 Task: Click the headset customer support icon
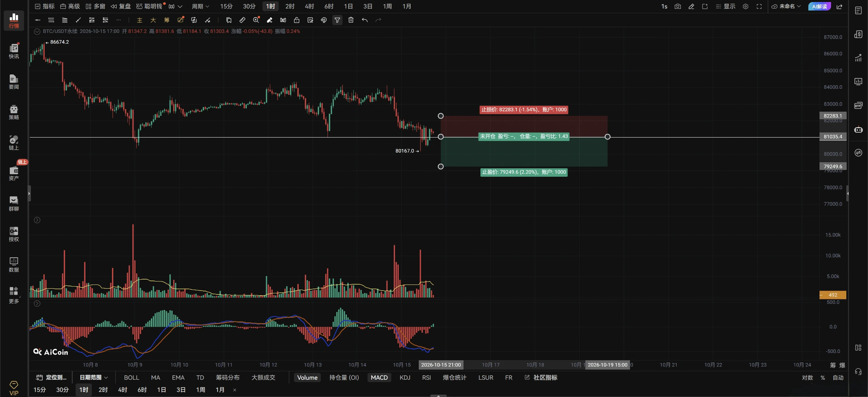[x=858, y=372]
